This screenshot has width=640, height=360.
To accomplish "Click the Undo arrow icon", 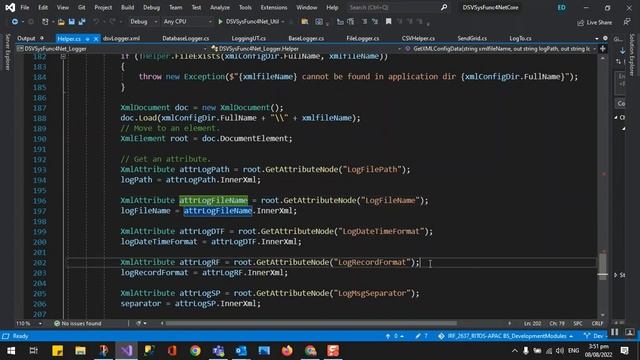I will coord(96,22).
